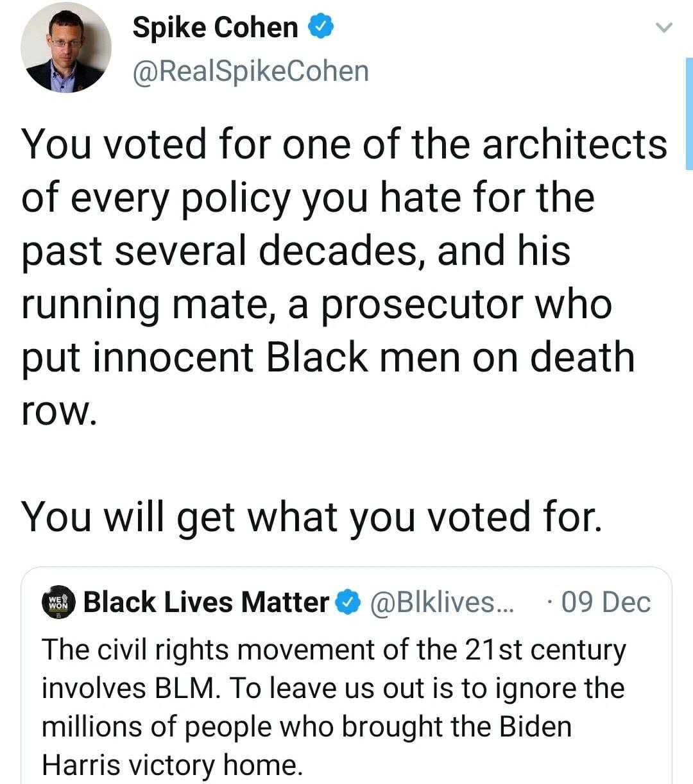
Task: Click the Black Lives Matter account name
Action: [x=206, y=602]
